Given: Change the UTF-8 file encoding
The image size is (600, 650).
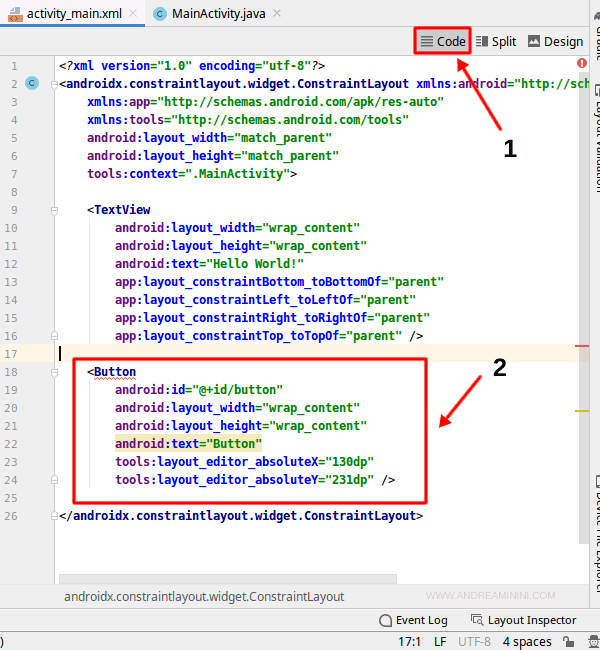Looking at the screenshot, I should (474, 642).
